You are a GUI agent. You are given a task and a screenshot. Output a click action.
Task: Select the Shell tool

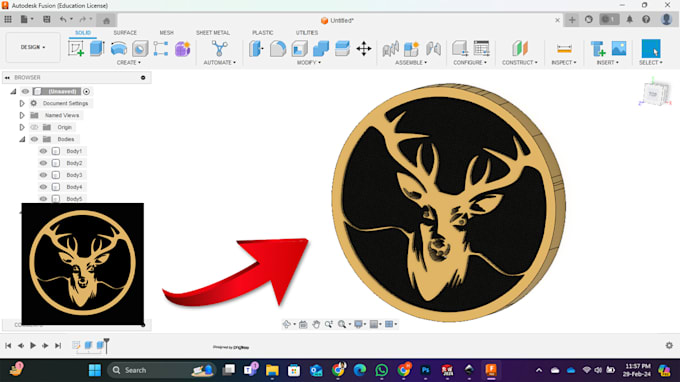click(299, 49)
